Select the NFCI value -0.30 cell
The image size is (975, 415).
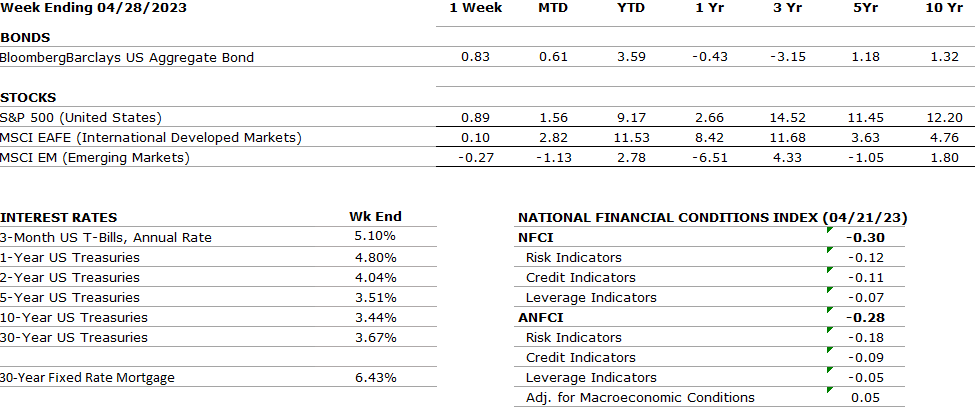865,237
